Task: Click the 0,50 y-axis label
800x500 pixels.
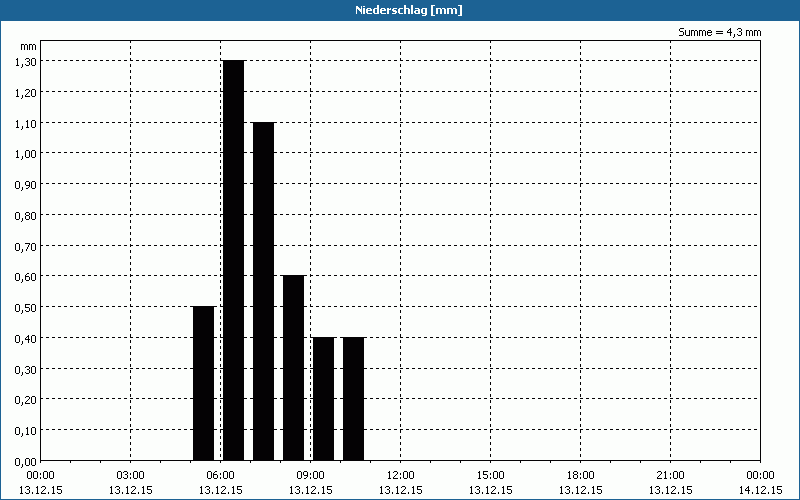Action: coord(26,308)
